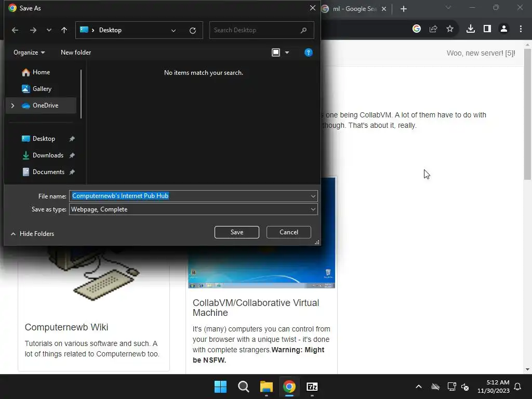Go back in the Save As dialog
Image resolution: width=532 pixels, height=399 pixels.
[x=15, y=30]
